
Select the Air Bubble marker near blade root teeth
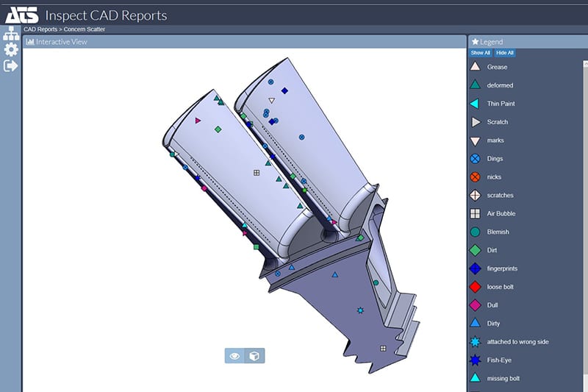(x=383, y=349)
